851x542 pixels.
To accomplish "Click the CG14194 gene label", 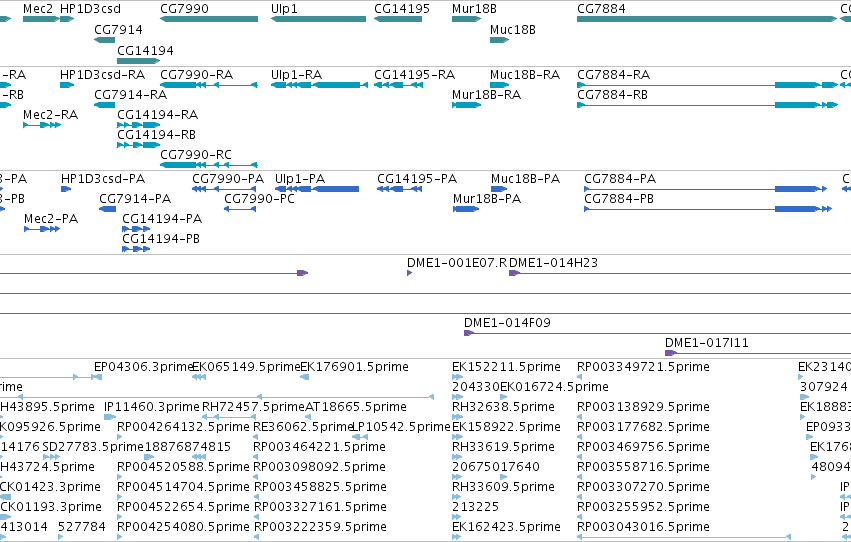I will pyautogui.click(x=145, y=50).
